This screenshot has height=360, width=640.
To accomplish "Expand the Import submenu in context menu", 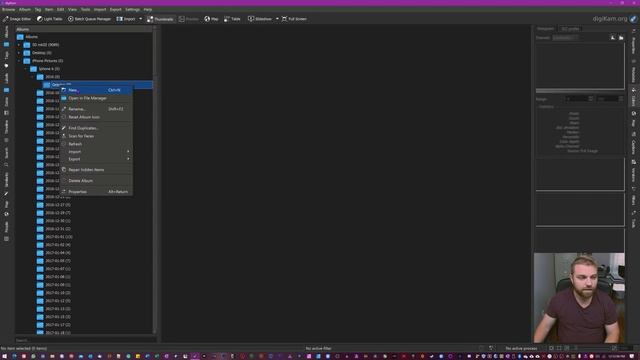I will click(x=96, y=151).
